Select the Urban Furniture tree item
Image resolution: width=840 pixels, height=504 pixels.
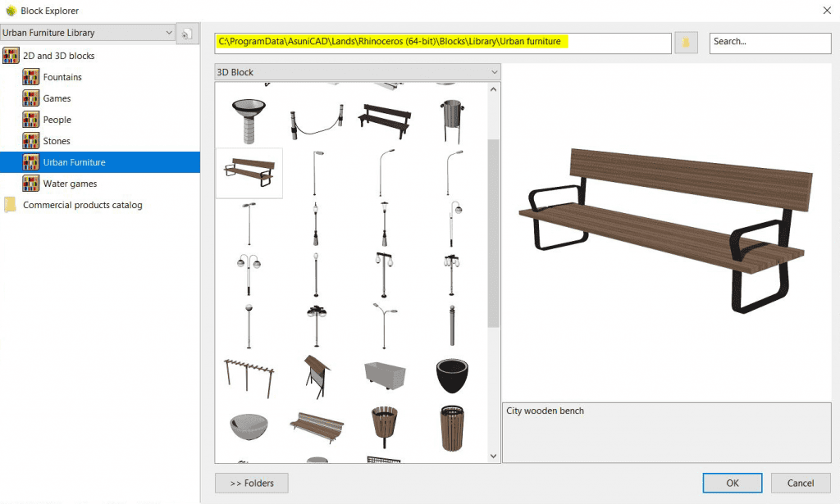click(x=100, y=162)
